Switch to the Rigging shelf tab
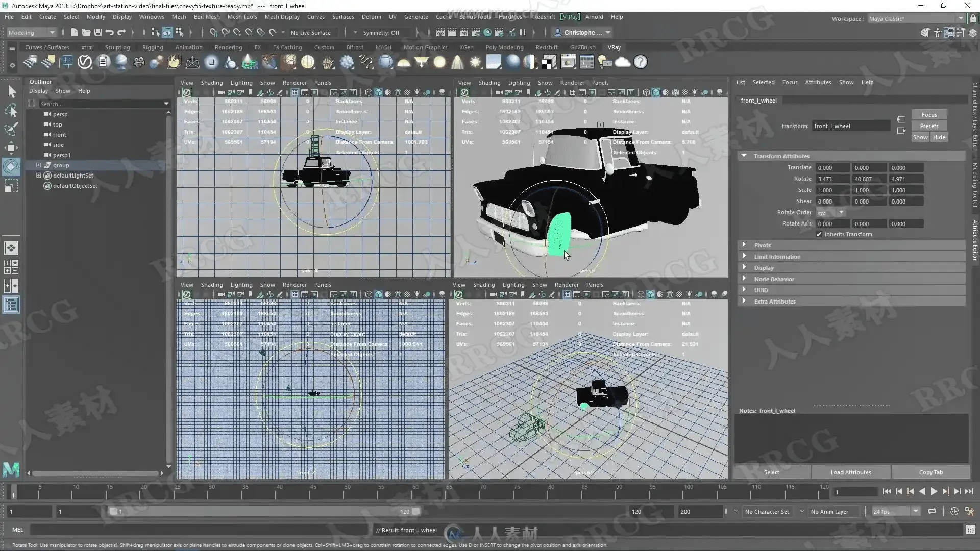Image resolution: width=980 pixels, height=551 pixels. [153, 47]
